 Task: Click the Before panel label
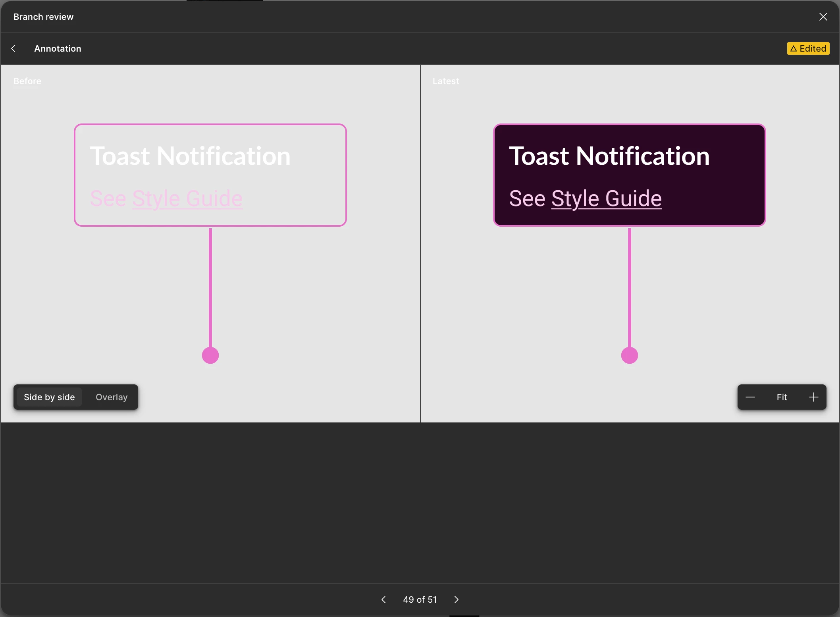coord(27,81)
